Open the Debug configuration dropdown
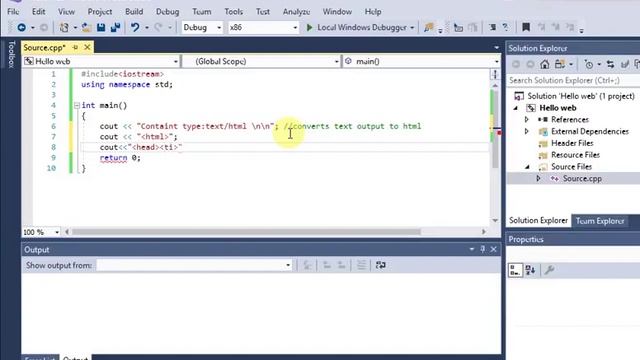This screenshot has width=640, height=360. [x=219, y=27]
